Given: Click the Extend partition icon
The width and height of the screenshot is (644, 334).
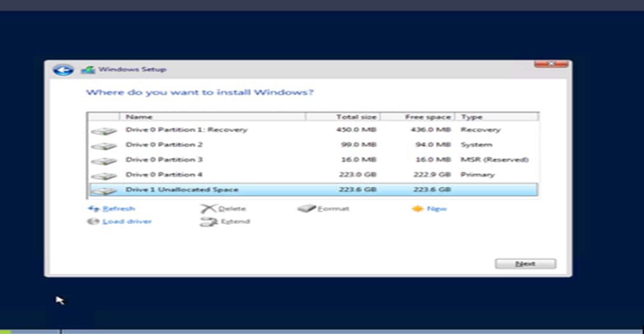Looking at the screenshot, I should point(209,222).
